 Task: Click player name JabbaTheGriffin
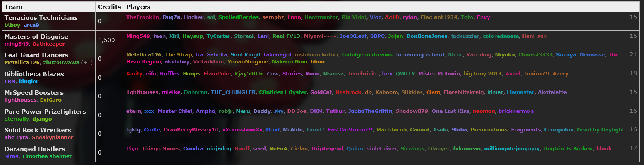pos(370,111)
